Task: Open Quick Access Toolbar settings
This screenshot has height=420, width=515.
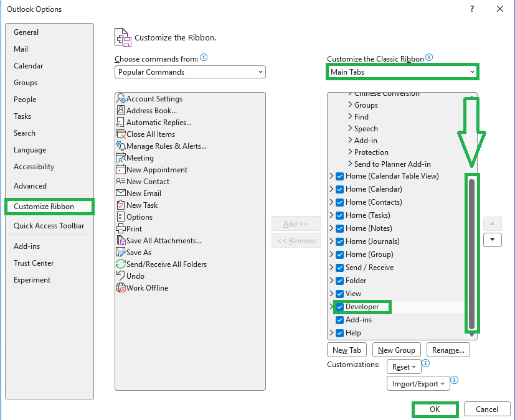Action: pos(49,226)
